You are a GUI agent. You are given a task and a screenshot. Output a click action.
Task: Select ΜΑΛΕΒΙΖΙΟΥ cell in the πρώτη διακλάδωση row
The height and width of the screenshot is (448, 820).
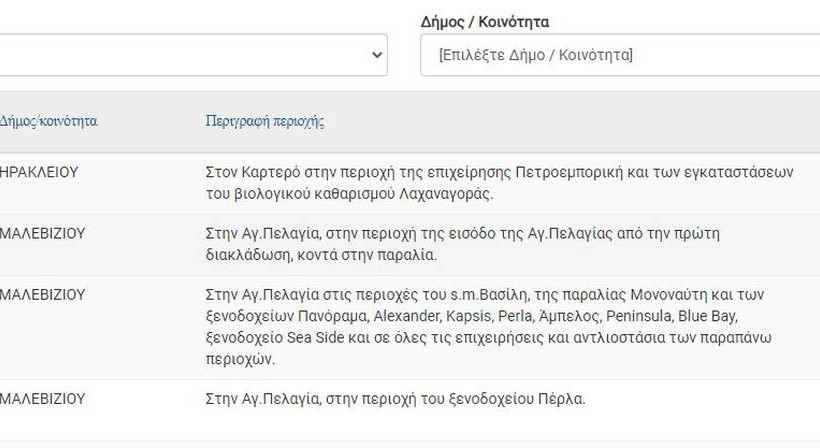coord(43,233)
